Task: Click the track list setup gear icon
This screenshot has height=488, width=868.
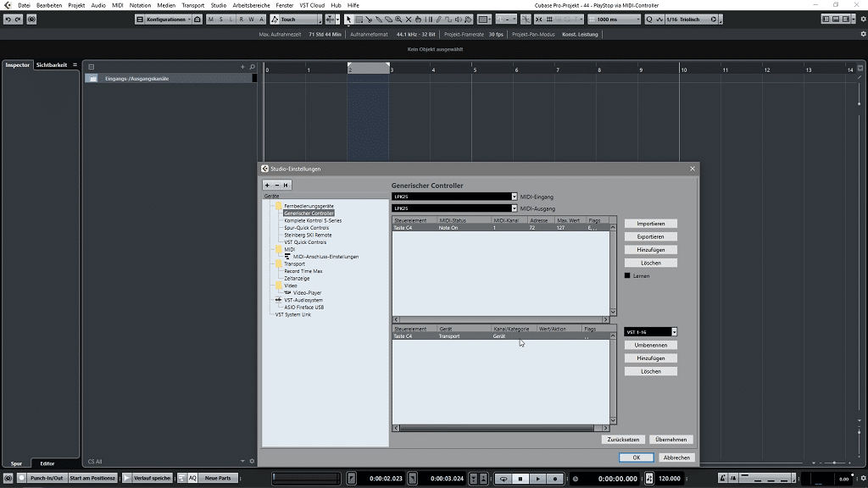Action: (x=252, y=461)
